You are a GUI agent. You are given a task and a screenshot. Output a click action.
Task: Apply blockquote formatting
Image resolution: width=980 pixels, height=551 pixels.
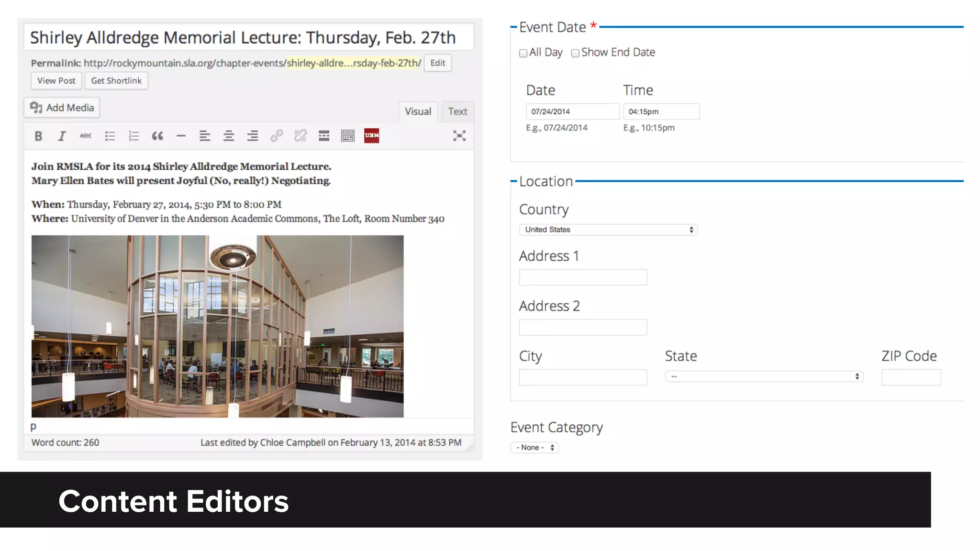click(157, 136)
